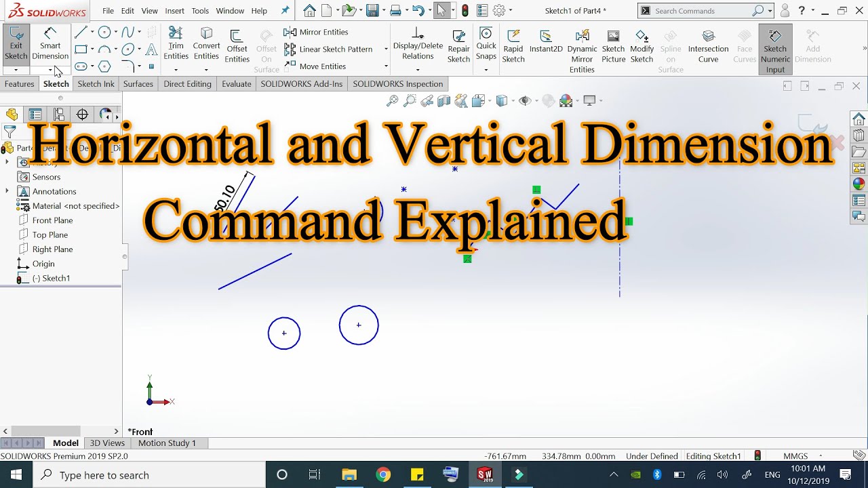The width and height of the screenshot is (868, 488).
Task: Open the Undo dropdown arrow
Action: click(429, 11)
